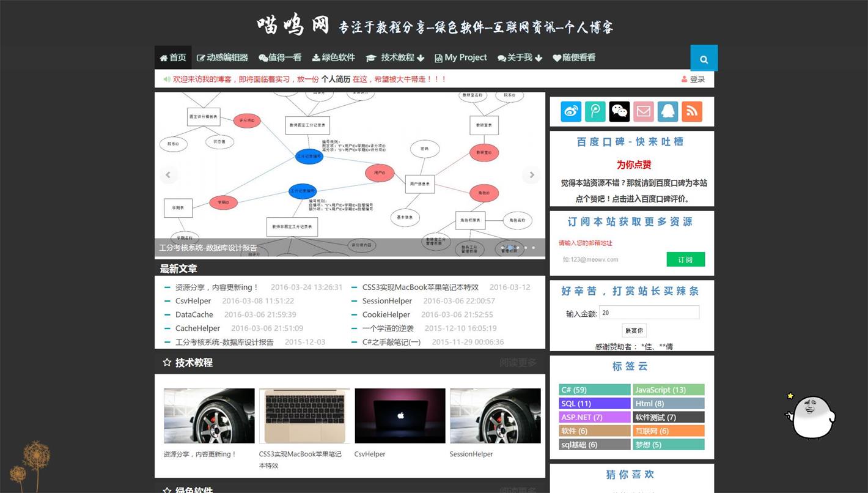Viewport: 868px width, 493px height.
Task: Click the 百度口碑-快来吐槽 heading
Action: [630, 142]
